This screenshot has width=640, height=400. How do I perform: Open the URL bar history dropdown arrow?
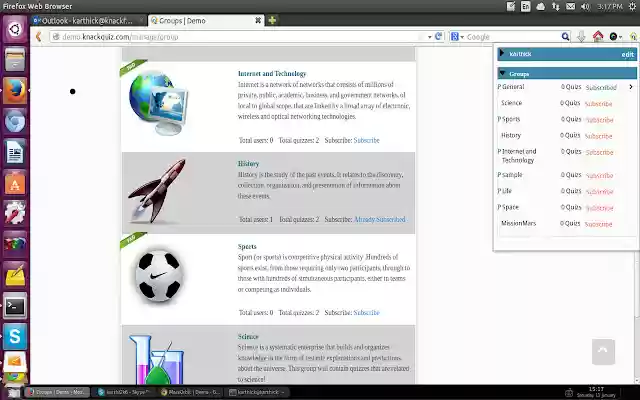click(429, 37)
